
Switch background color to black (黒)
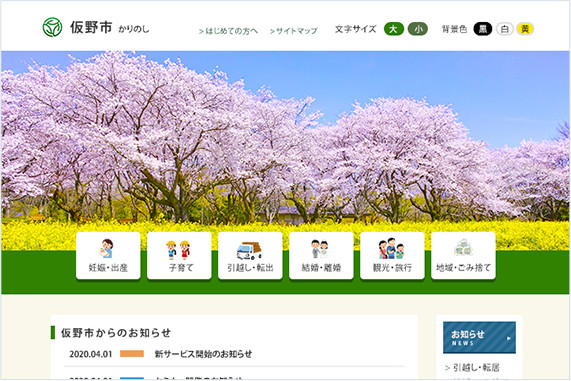tap(483, 29)
